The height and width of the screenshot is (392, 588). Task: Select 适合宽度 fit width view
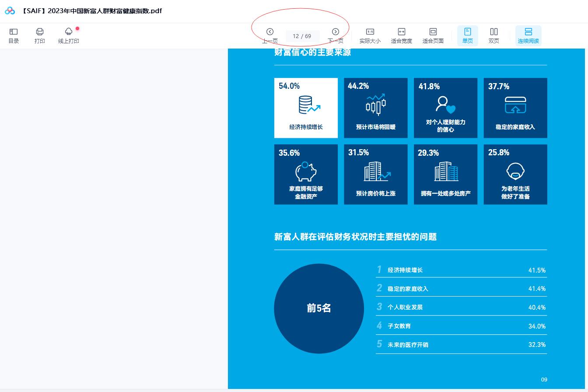(401, 35)
